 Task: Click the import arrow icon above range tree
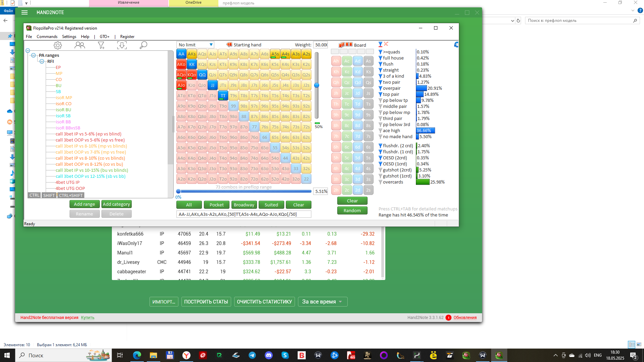(122, 45)
